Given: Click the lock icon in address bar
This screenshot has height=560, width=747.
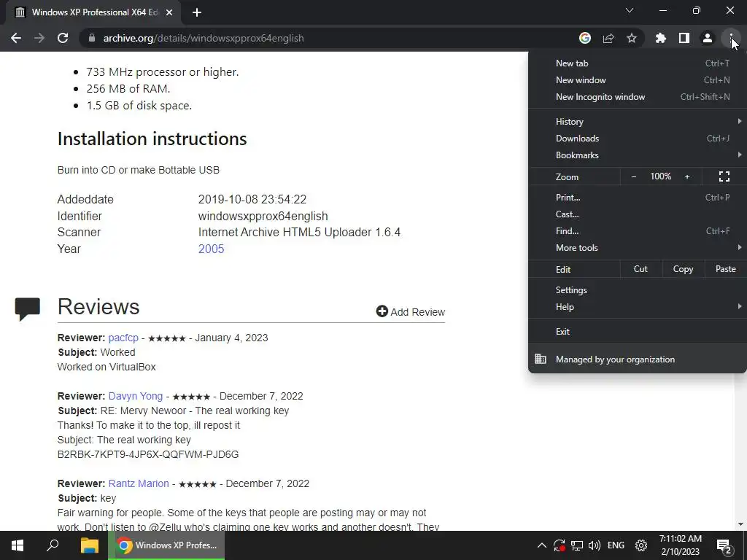Looking at the screenshot, I should pos(92,38).
